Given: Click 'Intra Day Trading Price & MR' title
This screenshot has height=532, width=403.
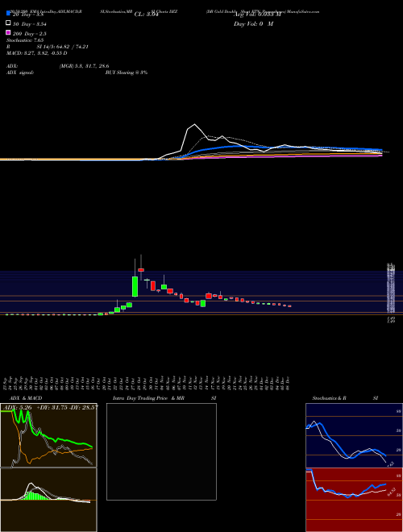Looking at the screenshot, I should (x=148, y=398).
